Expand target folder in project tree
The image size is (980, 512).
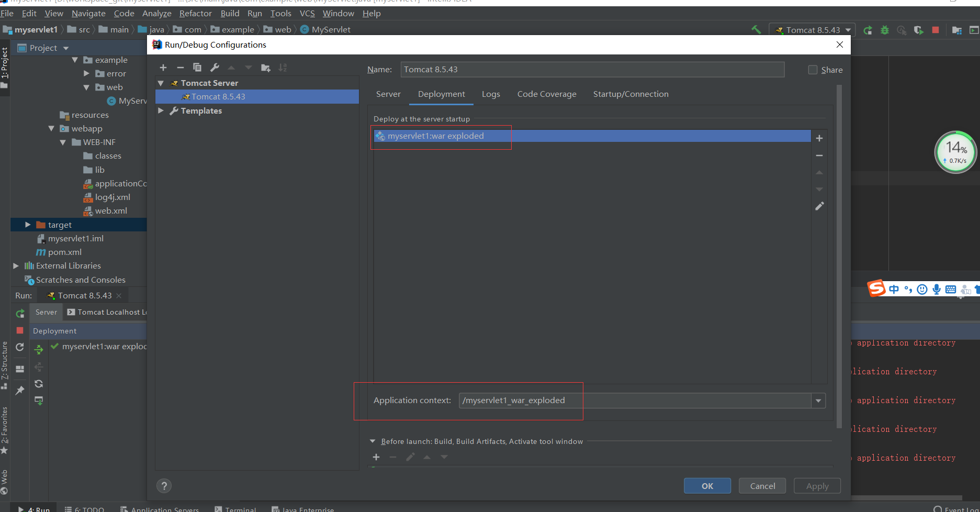point(28,225)
